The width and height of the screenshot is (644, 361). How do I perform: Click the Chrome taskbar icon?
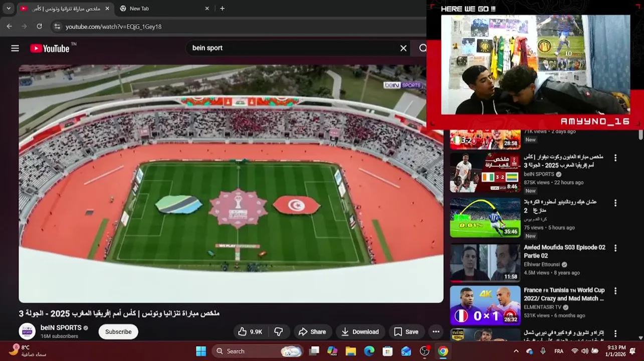click(x=443, y=351)
